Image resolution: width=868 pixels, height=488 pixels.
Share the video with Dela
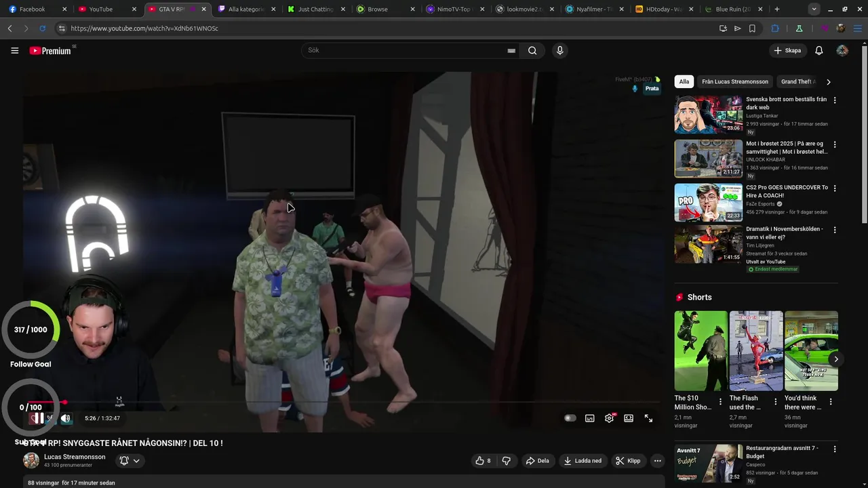coord(537,461)
